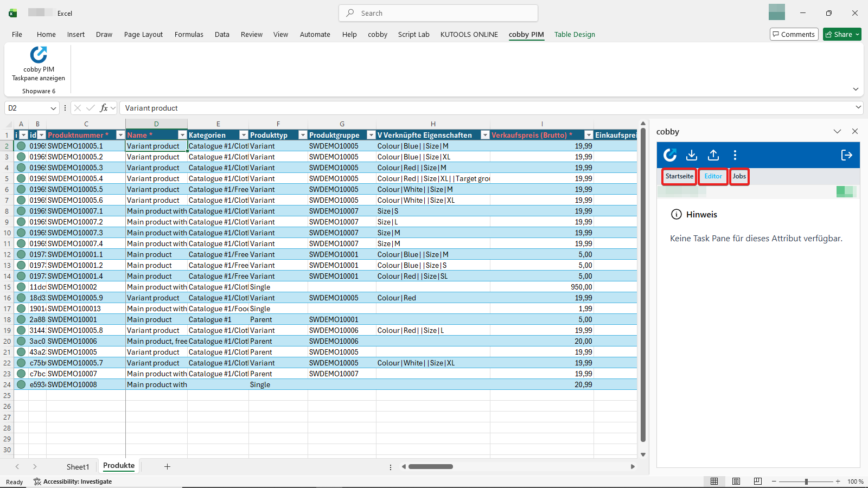Click the refresh/sync icon in cobby pane

670,155
